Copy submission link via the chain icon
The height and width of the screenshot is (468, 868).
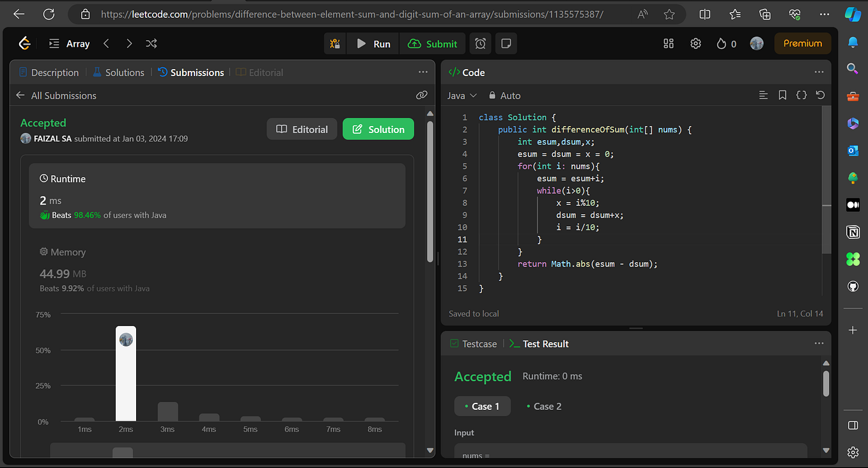click(421, 95)
